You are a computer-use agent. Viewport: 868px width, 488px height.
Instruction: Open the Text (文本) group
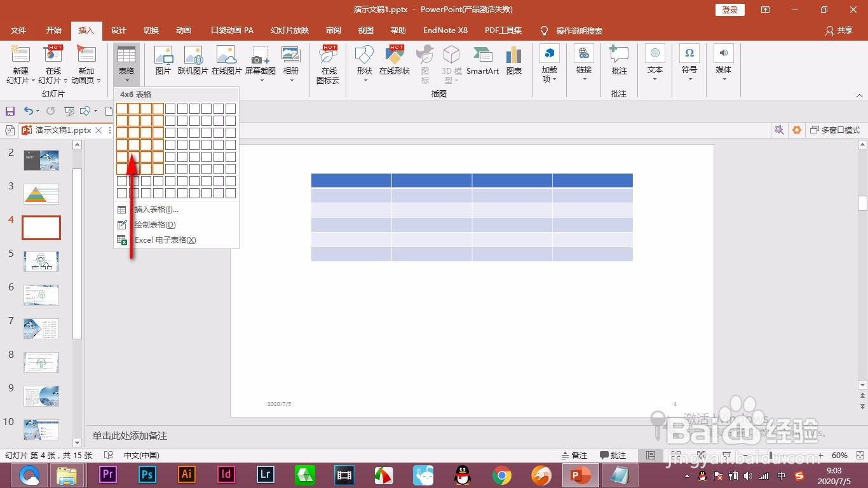(x=655, y=63)
